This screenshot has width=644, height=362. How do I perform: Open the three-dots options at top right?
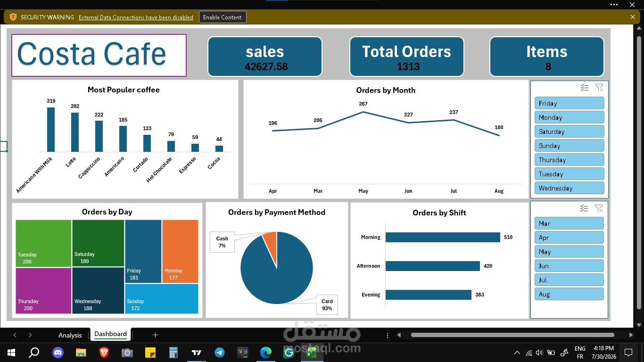(614, 4)
